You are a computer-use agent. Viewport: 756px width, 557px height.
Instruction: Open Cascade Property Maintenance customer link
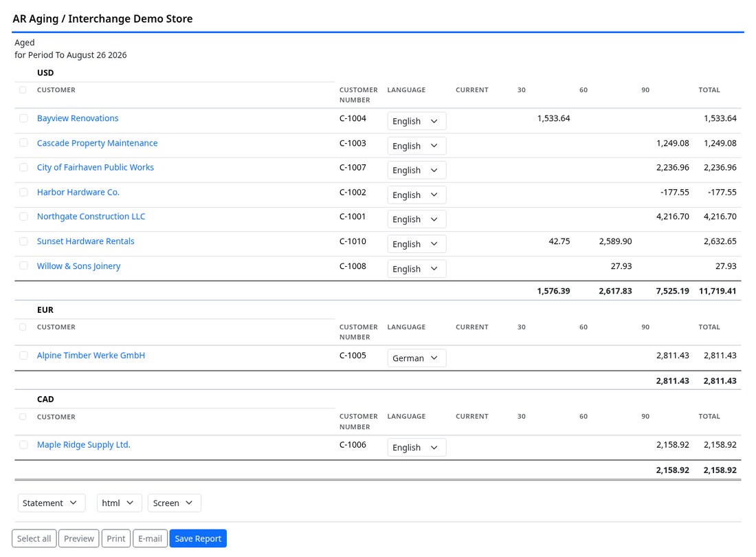[x=98, y=143]
